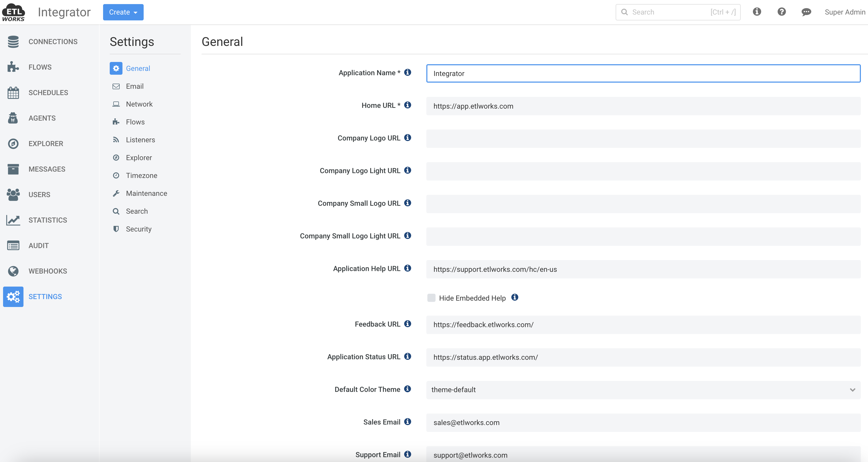Viewport: 868px width, 462px height.
Task: Enable the Hide Embedded Help checkbox
Action: coord(431,298)
